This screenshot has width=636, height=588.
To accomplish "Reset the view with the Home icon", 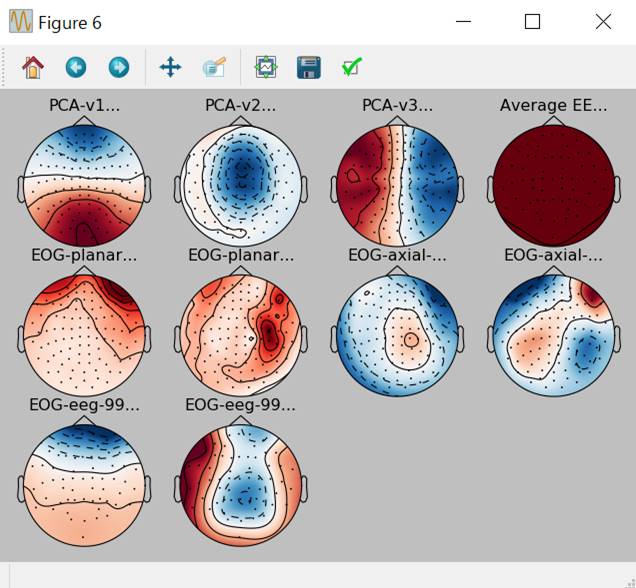I will click(x=33, y=68).
